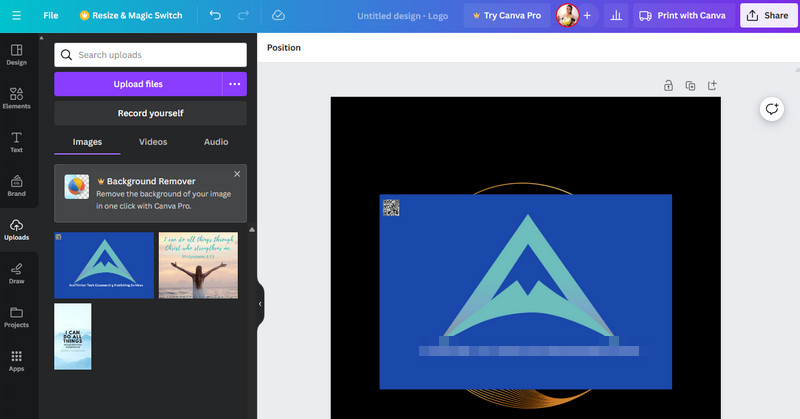Screen dimensions: 800x419
Task: Expand more upload options three-dot button
Action: click(x=234, y=84)
